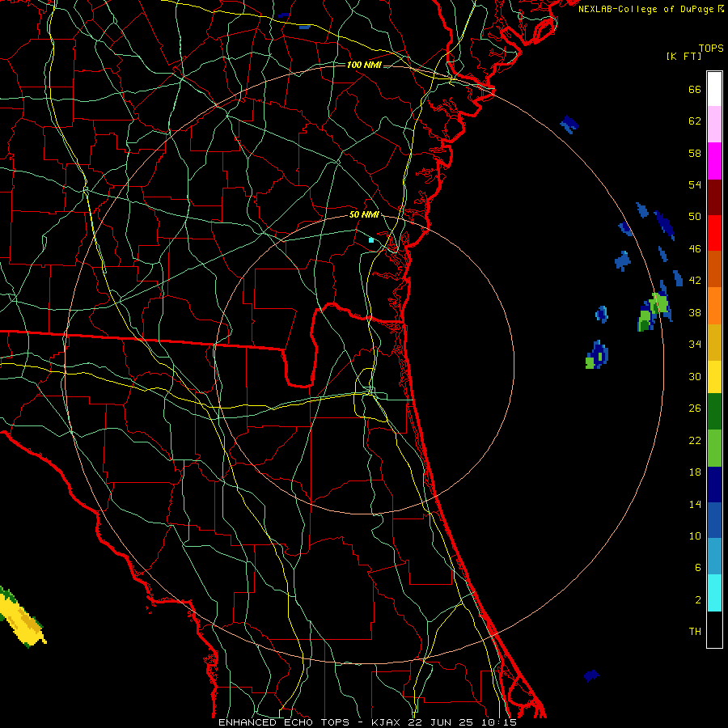Click the small blue echo offshore at the bottom right
Image resolution: width=728 pixels, height=728 pixels.
[591, 675]
